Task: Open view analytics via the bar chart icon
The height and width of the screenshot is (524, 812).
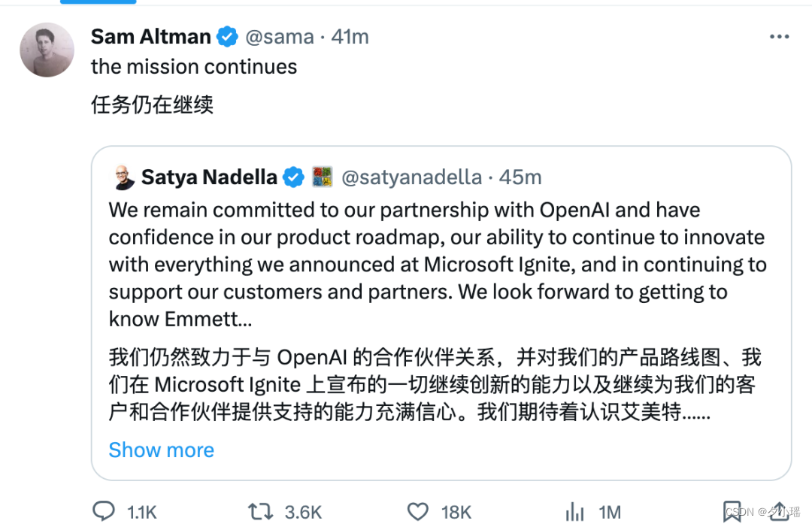Action: tap(574, 511)
